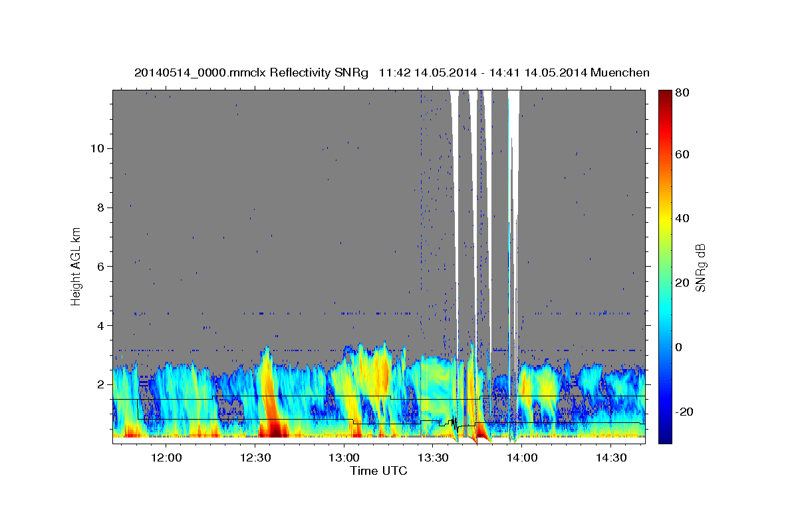The width and height of the screenshot is (798, 532).
Task: Click the height tick label 4
Action: pos(100,325)
